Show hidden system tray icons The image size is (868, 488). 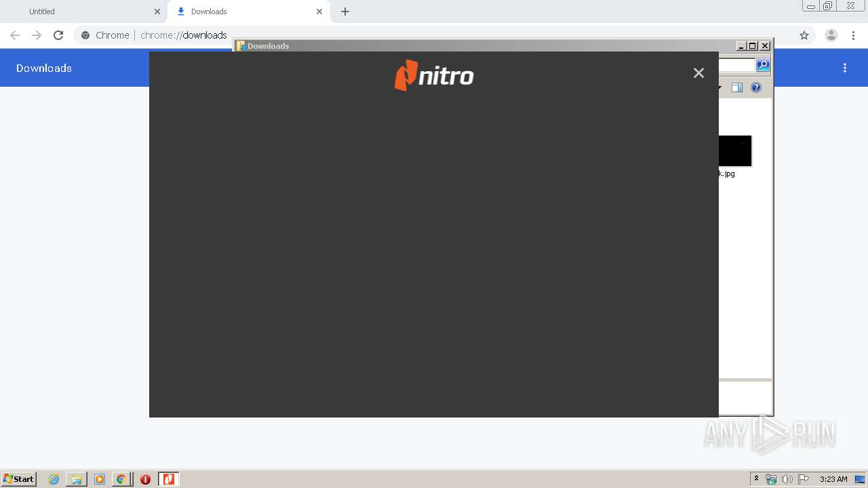click(x=756, y=479)
